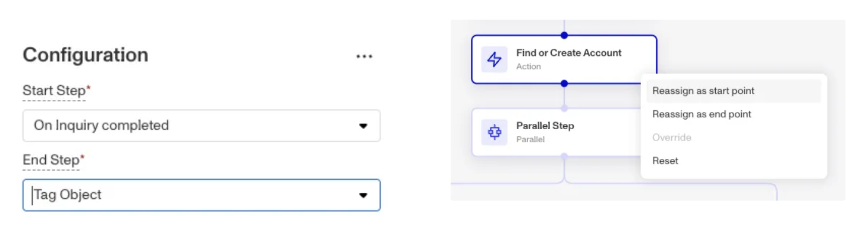This screenshot has width=868, height=225.
Task: Open the Configuration three-dots menu
Action: [364, 57]
